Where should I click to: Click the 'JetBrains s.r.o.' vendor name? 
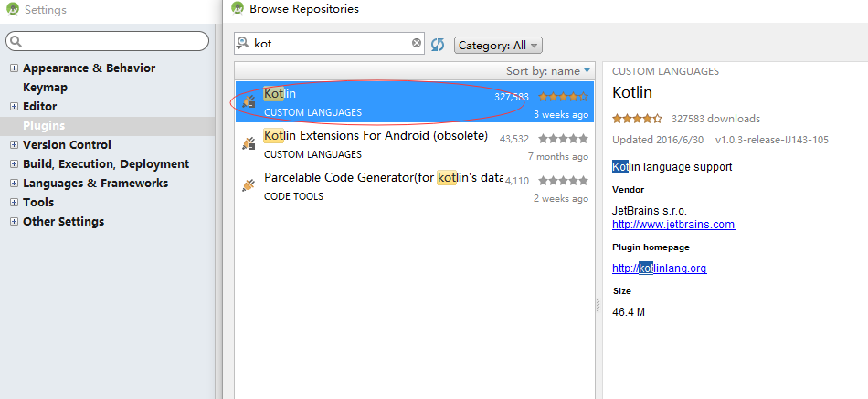tap(650, 211)
